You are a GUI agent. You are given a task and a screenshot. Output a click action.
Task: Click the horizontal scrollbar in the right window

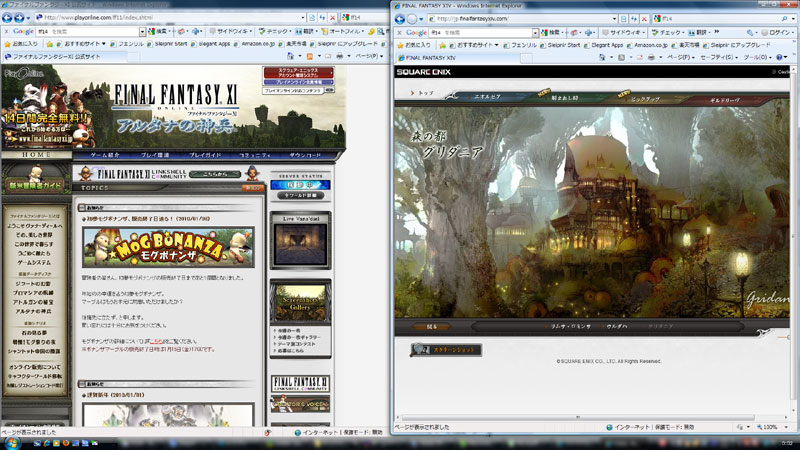click(578, 417)
